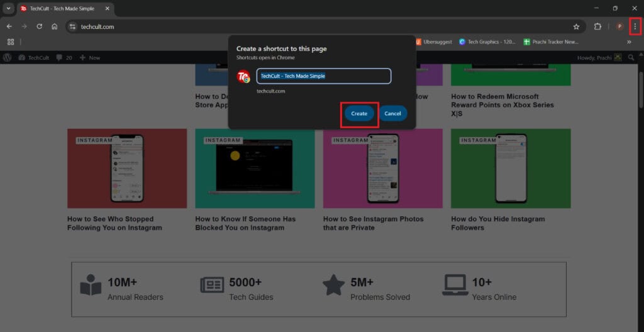Expand the hidden bookmarks chevron
The height and width of the screenshot is (332, 644).
629,42
